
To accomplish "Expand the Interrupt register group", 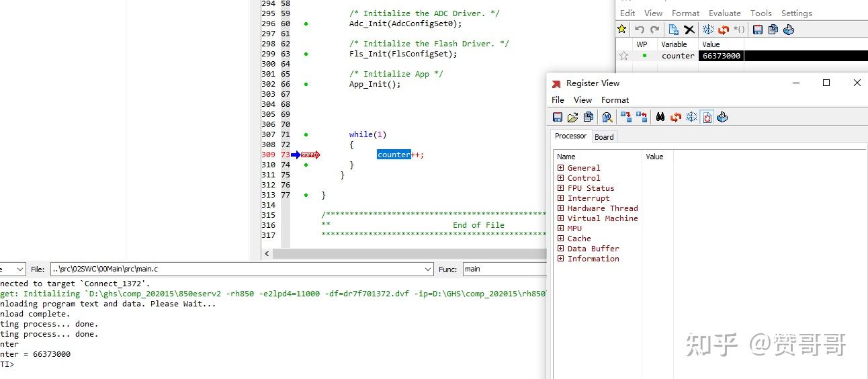I will [560, 198].
